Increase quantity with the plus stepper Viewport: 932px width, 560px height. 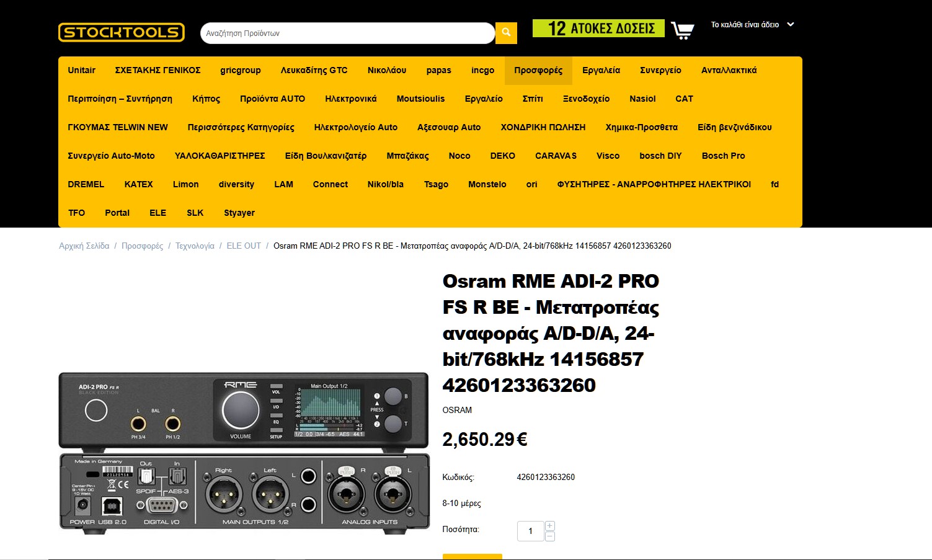coord(549,526)
